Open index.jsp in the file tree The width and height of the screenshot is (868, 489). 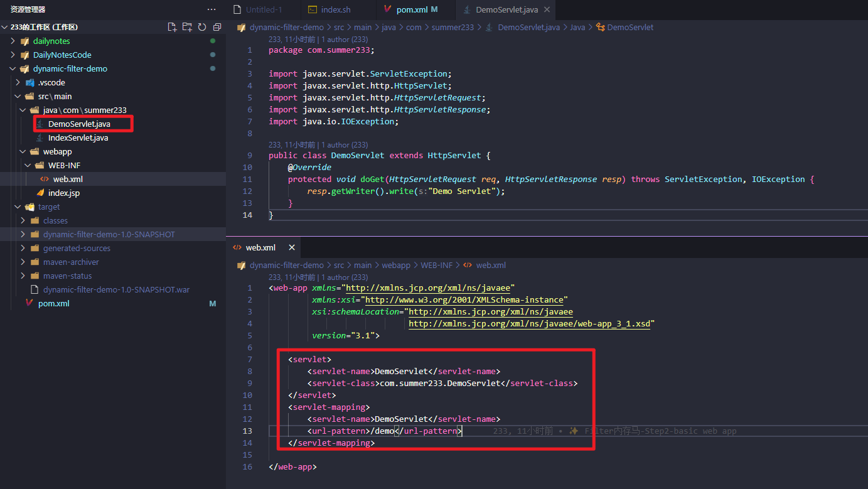click(64, 193)
